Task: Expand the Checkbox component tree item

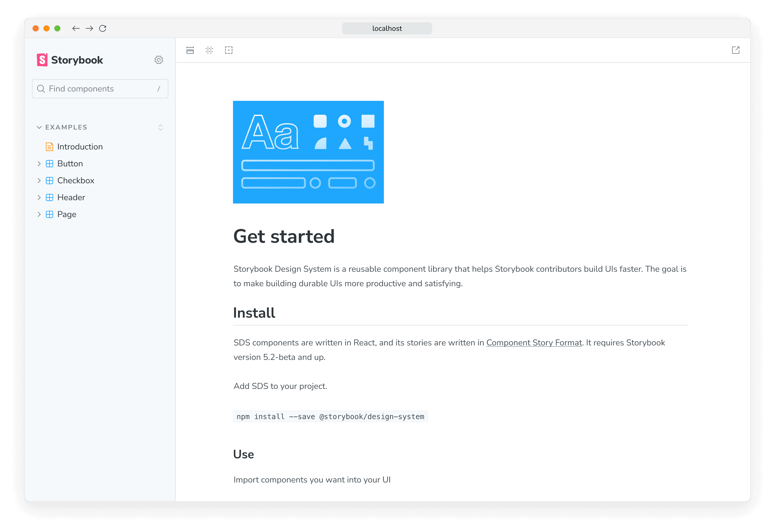Action: (40, 180)
